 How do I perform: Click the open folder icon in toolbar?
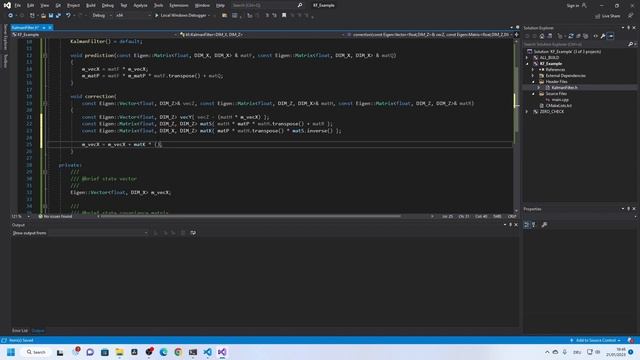43,16
